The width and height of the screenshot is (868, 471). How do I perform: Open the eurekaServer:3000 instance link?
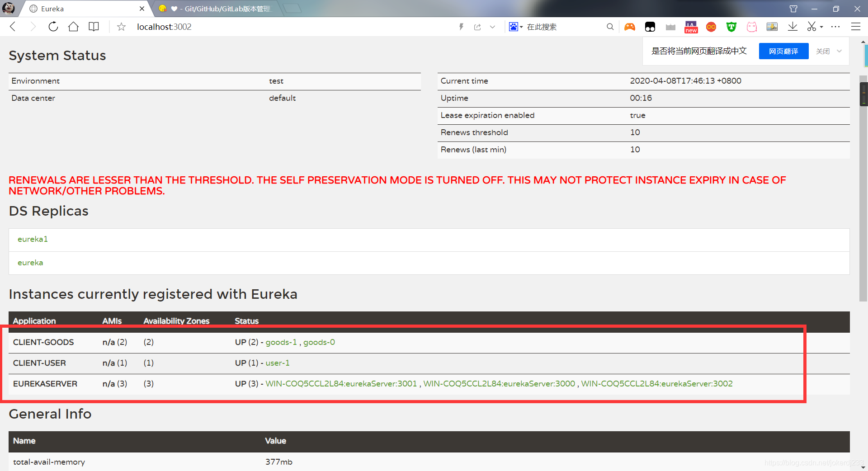tap(499, 384)
